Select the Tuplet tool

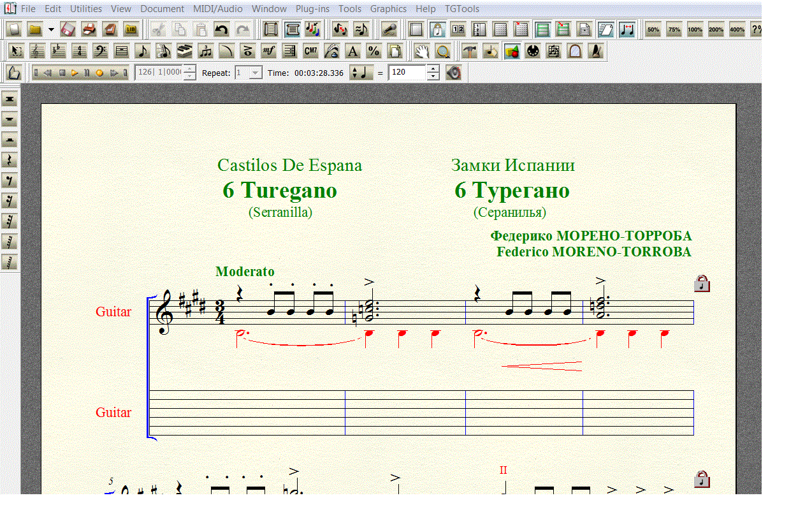[x=205, y=51]
